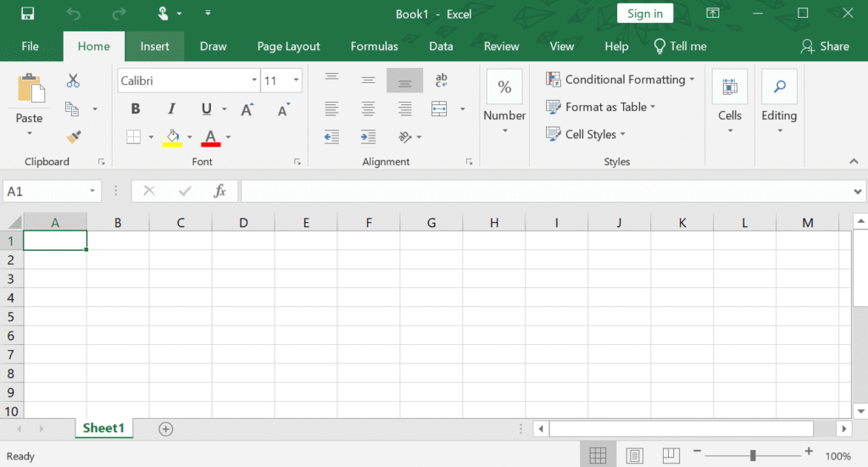Click the Share button
The image size is (868, 467).
(x=825, y=47)
